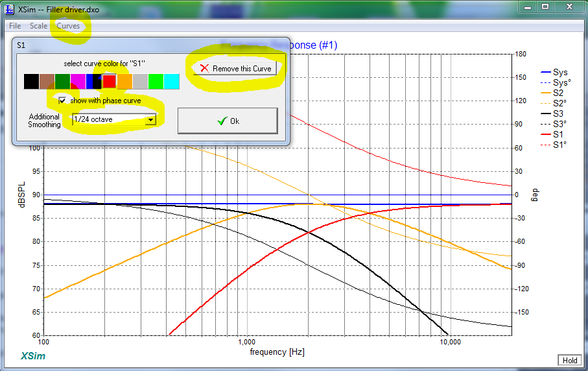Pick the brown curve color swatch
The height and width of the screenshot is (371, 588).
click(47, 82)
